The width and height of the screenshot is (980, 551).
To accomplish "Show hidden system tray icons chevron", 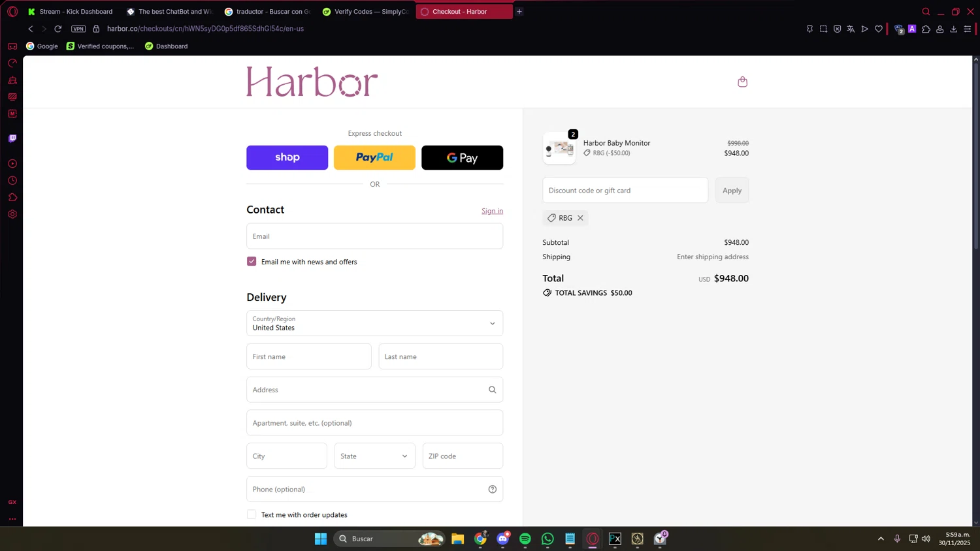I will coord(881,539).
